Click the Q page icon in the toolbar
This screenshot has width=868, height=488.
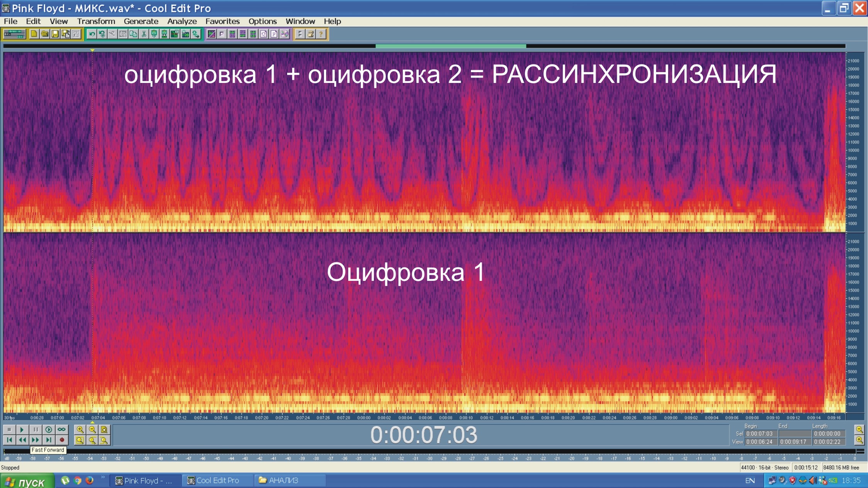(264, 34)
